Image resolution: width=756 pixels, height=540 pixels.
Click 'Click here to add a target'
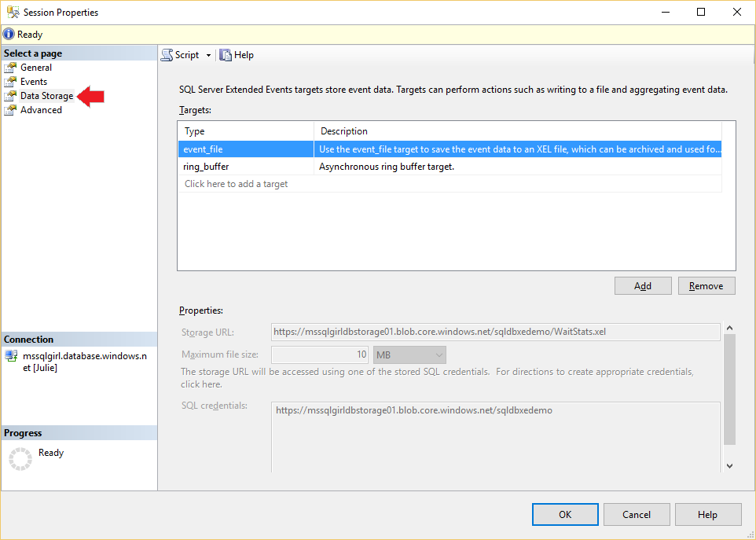237,184
